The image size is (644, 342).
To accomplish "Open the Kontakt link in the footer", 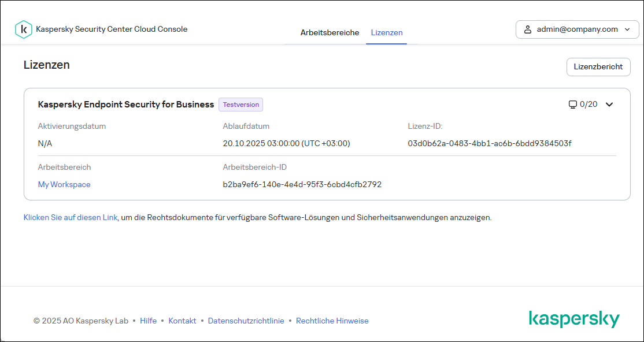I will pyautogui.click(x=182, y=321).
